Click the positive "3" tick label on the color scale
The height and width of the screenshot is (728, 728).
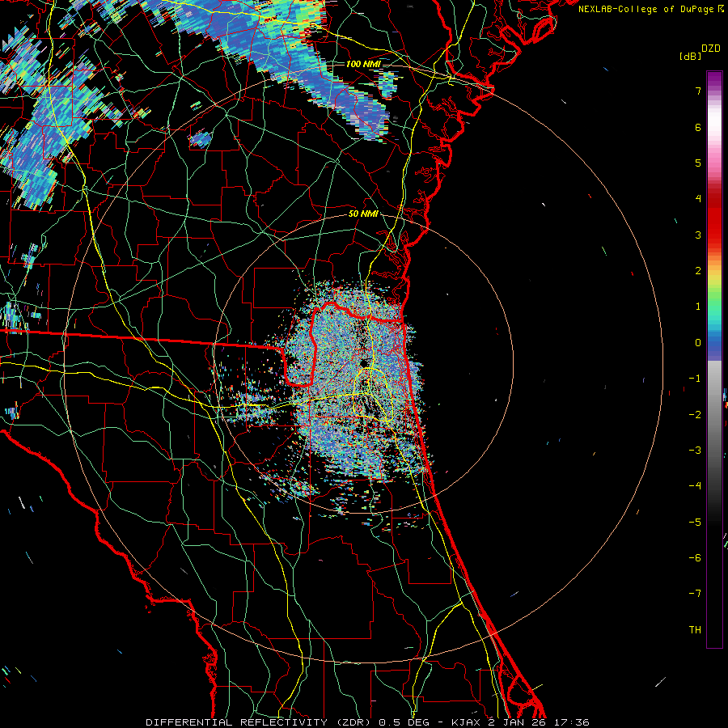click(698, 235)
